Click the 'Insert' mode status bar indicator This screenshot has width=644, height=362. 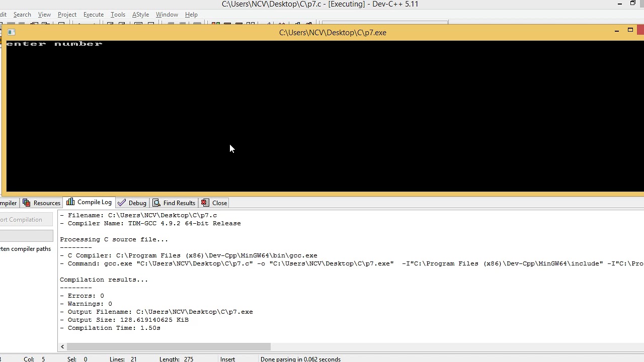(x=227, y=359)
